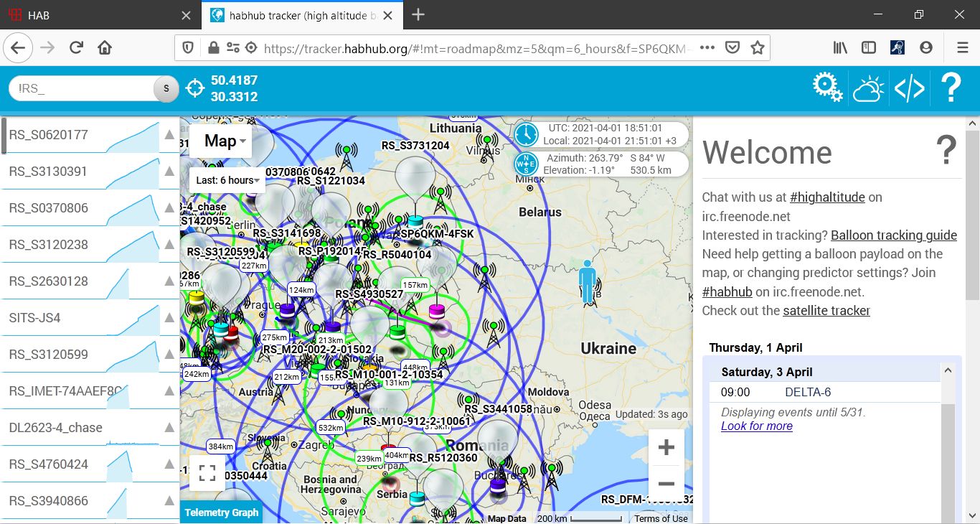Click Firefox home button
The image size is (980, 524).
pyautogui.click(x=105, y=48)
